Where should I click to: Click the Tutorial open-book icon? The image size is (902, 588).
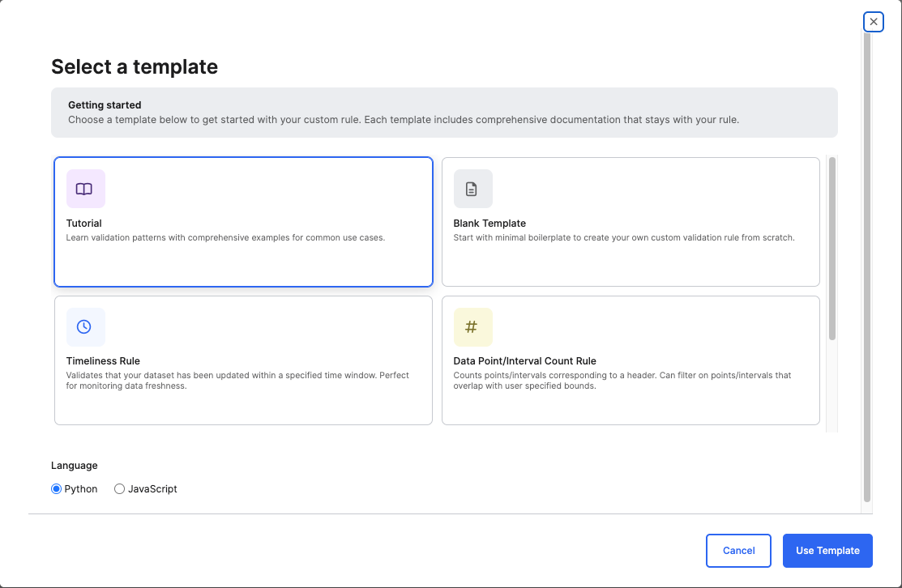(x=85, y=189)
